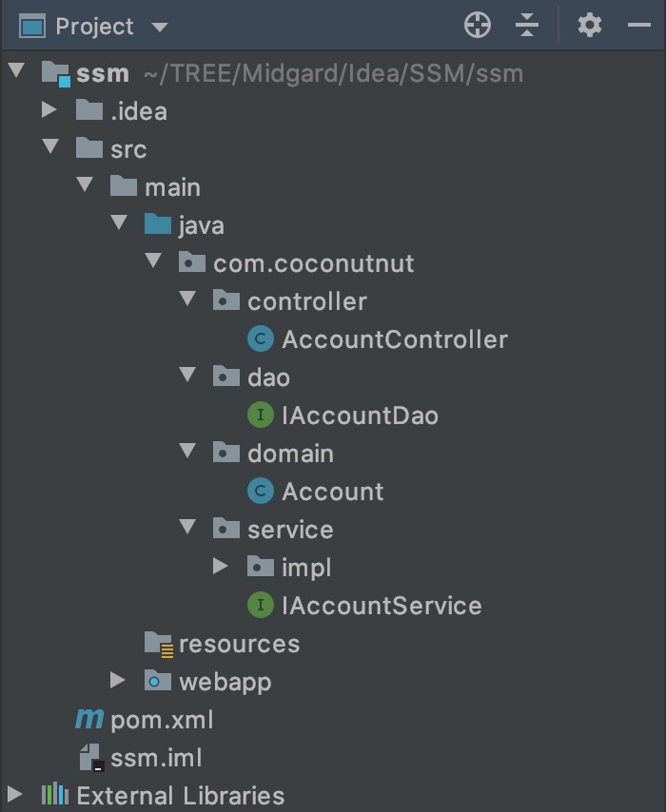Click the External Libraries bar-chart icon
Screen dimensions: 666x812
coord(55,796)
